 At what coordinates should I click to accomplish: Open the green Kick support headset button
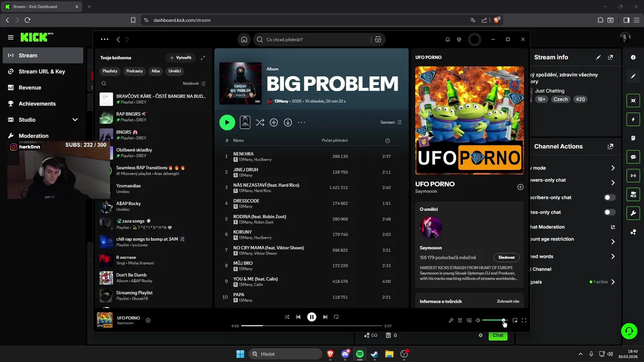pyautogui.click(x=629, y=331)
